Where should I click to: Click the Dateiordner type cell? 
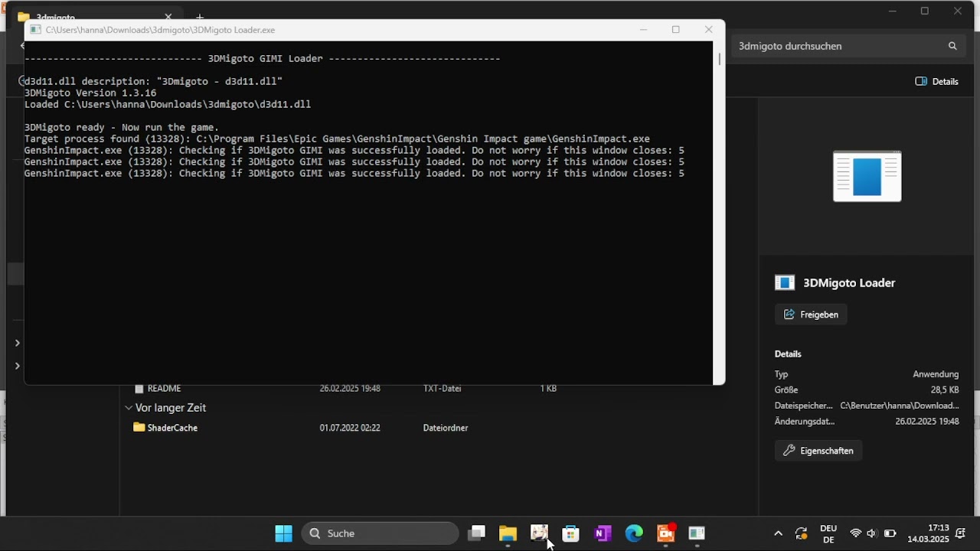[446, 428]
